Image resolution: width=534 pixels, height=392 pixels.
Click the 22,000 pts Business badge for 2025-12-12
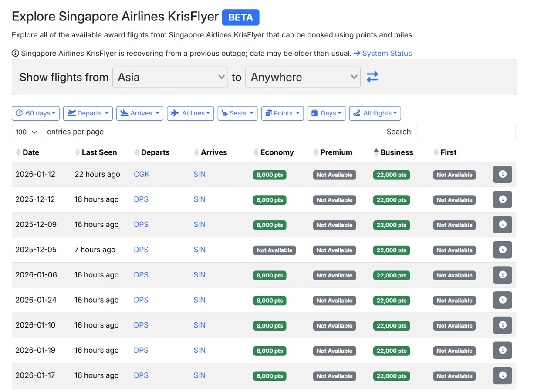391,200
